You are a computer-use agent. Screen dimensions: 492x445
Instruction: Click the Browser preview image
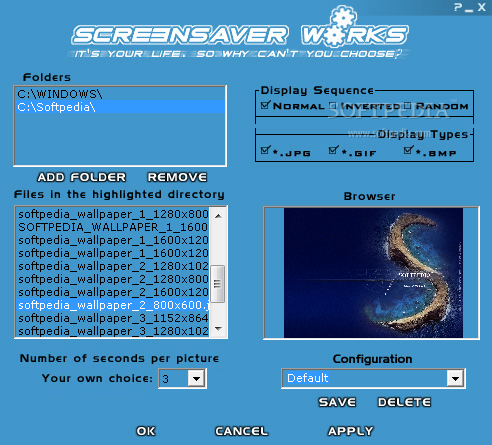373,273
